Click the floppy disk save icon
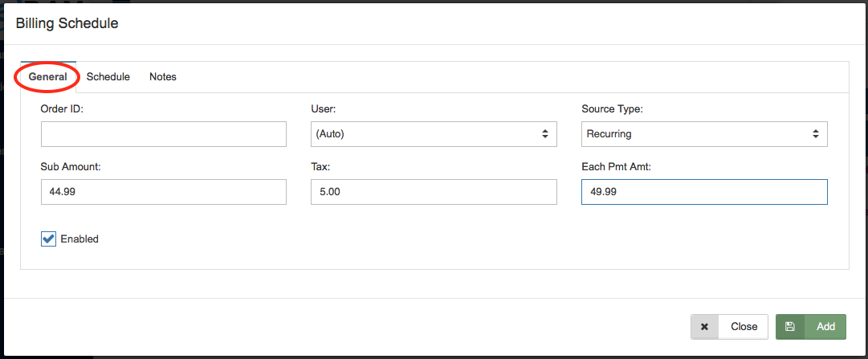This screenshot has height=359, width=868. (790, 327)
